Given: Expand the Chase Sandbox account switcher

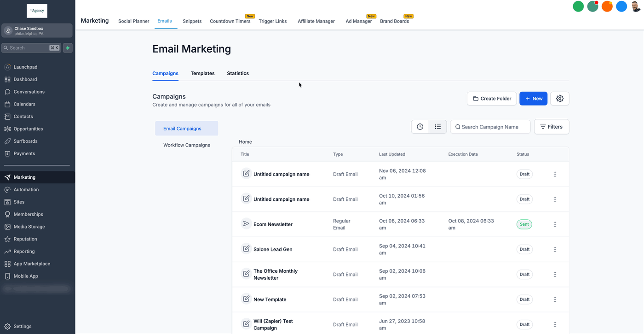Looking at the screenshot, I should [x=37, y=31].
